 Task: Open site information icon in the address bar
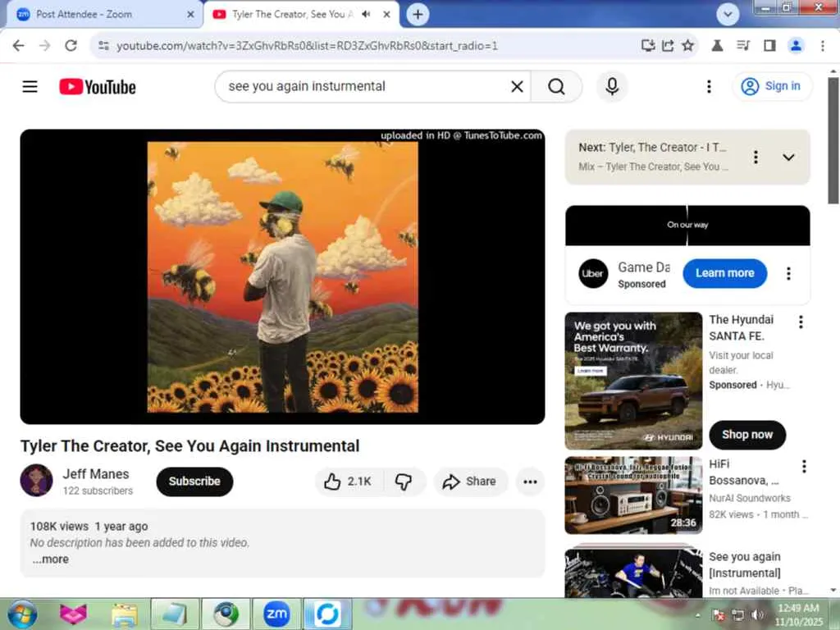[x=104, y=46]
